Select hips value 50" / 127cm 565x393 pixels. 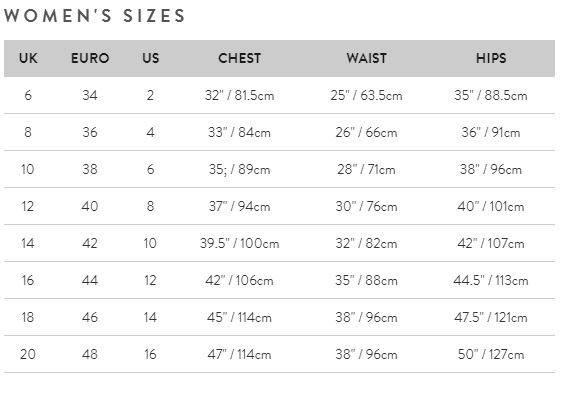pos(491,354)
